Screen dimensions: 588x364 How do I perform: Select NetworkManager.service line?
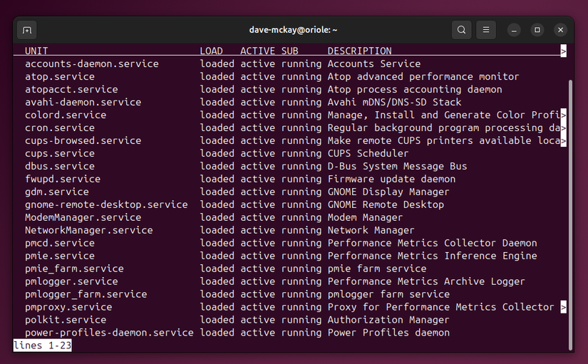tap(88, 230)
